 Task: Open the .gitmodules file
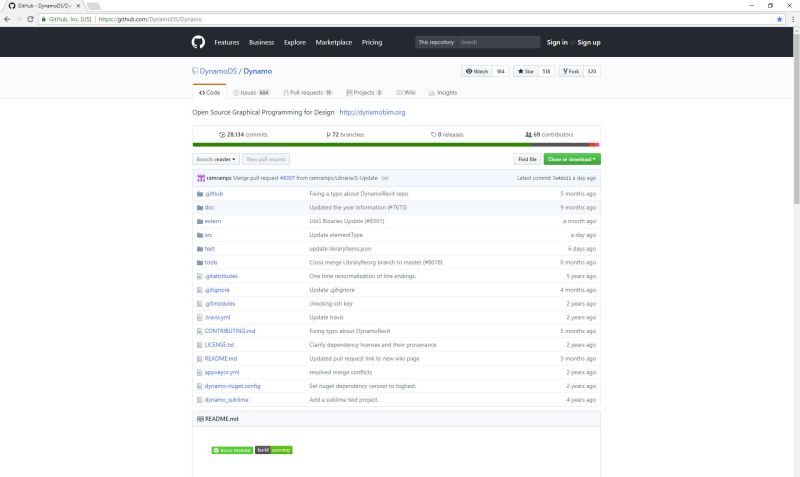click(220, 304)
